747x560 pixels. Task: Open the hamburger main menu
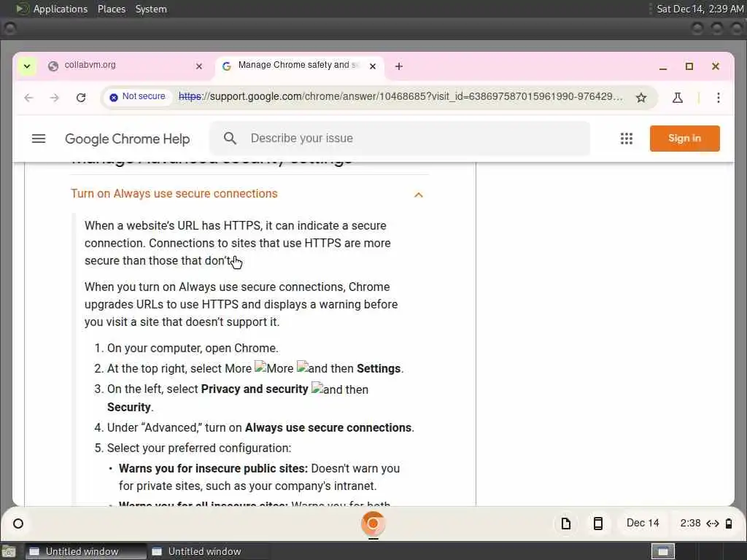39,139
